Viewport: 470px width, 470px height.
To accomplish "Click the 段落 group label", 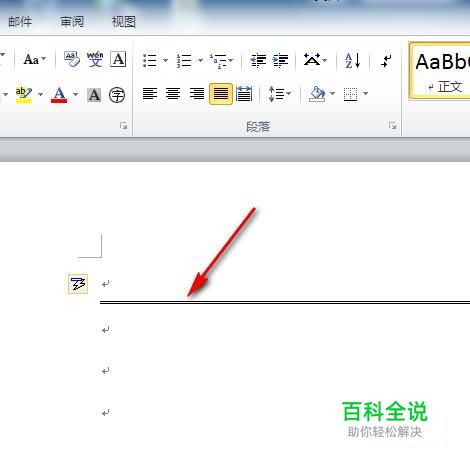I will (258, 126).
